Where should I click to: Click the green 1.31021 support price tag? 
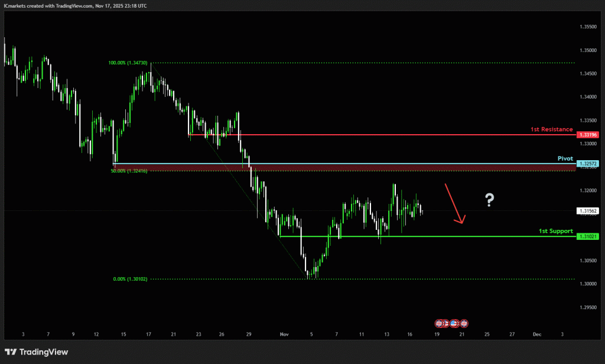(589, 236)
